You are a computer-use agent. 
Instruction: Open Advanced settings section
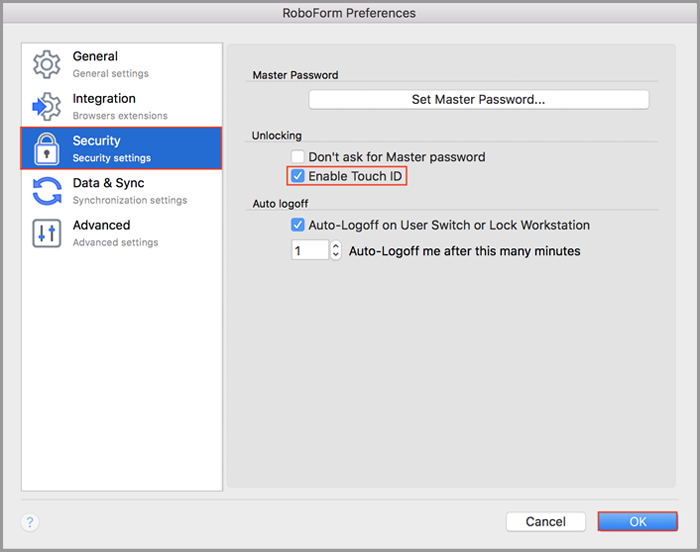coord(121,233)
